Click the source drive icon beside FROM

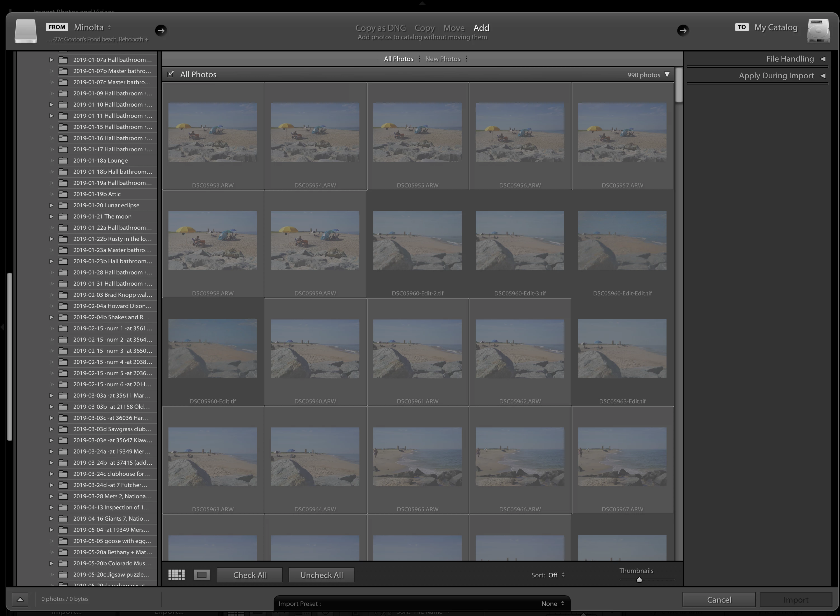pos(26,31)
